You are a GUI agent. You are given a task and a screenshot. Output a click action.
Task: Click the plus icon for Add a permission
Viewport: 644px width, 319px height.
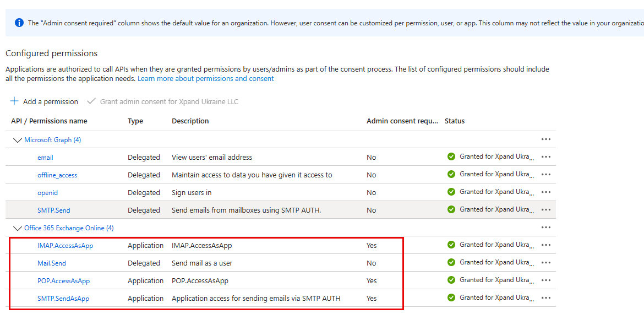tap(15, 101)
